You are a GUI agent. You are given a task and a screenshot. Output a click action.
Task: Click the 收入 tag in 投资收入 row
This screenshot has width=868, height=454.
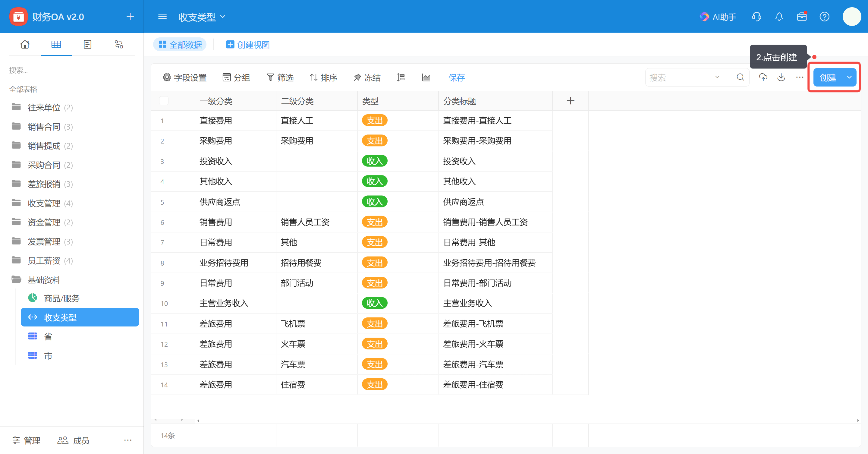(x=374, y=161)
